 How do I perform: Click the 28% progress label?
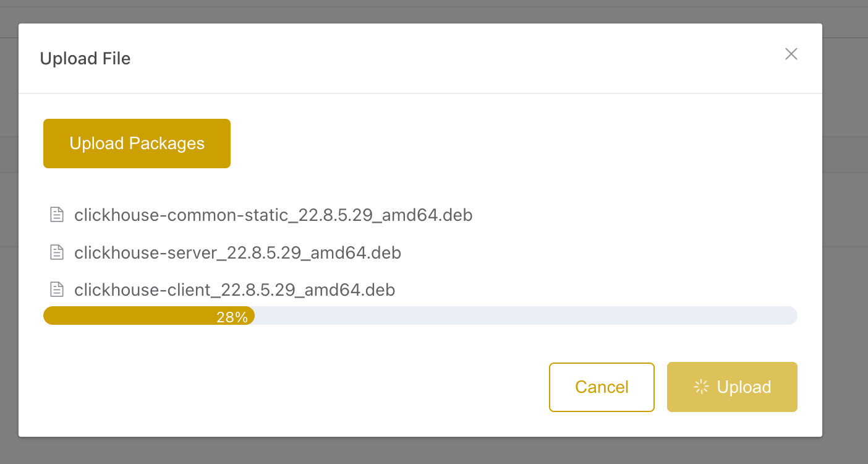232,317
